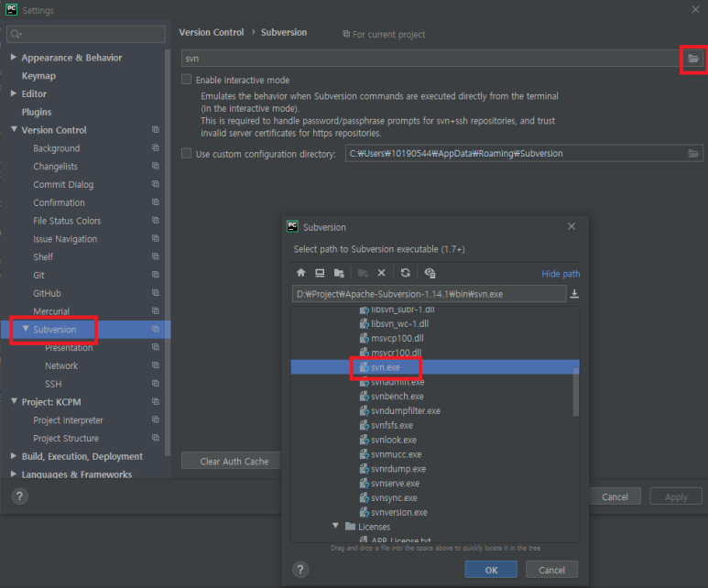Image resolution: width=708 pixels, height=588 pixels.
Task: Open Keymap settings page
Action: 38,76
